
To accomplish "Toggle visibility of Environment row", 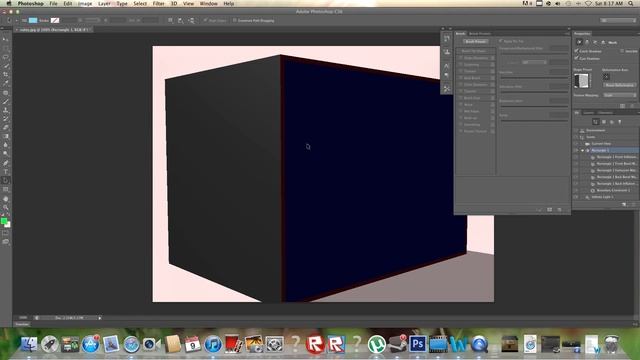I will (x=576, y=130).
